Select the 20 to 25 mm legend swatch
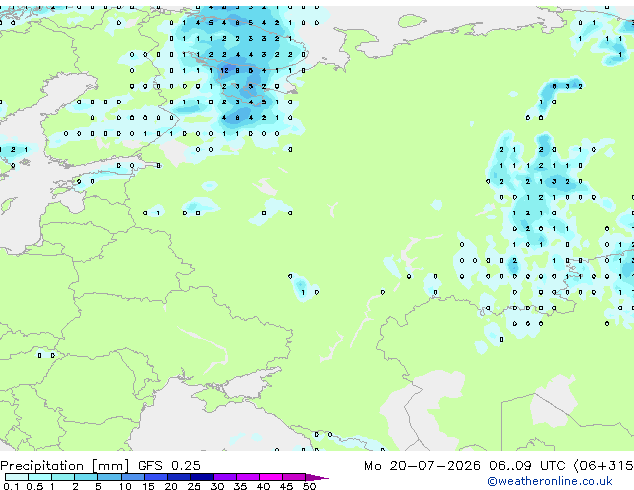 pos(178,477)
